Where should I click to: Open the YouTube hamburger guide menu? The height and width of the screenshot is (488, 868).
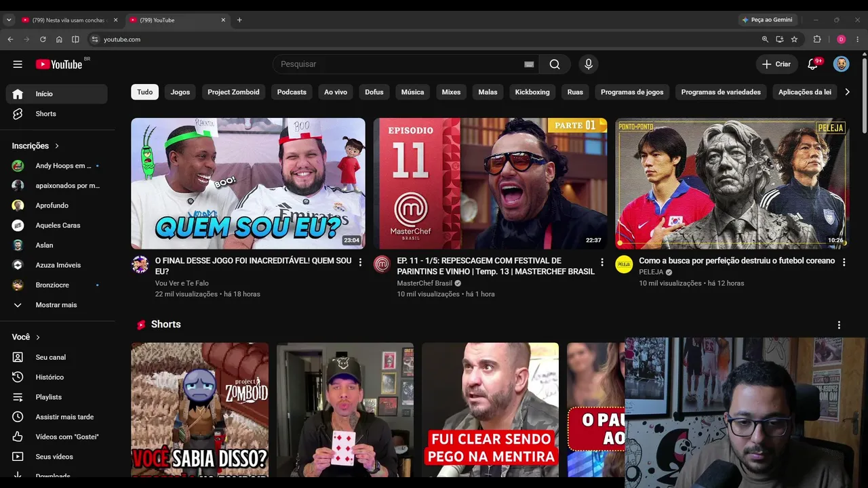[x=18, y=64]
